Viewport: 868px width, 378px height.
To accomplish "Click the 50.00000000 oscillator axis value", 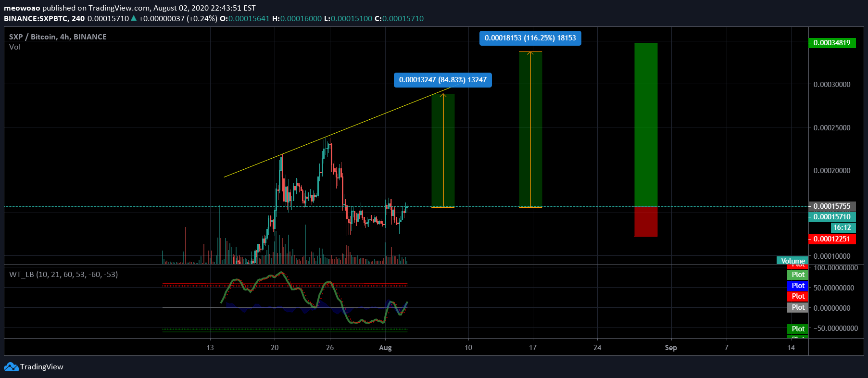I will coord(834,288).
